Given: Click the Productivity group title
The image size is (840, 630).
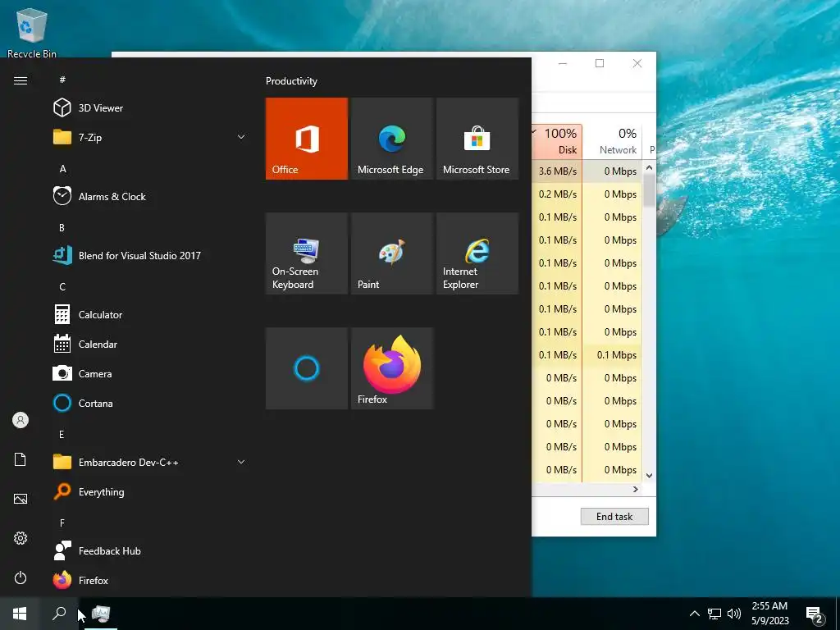Looking at the screenshot, I should point(291,81).
